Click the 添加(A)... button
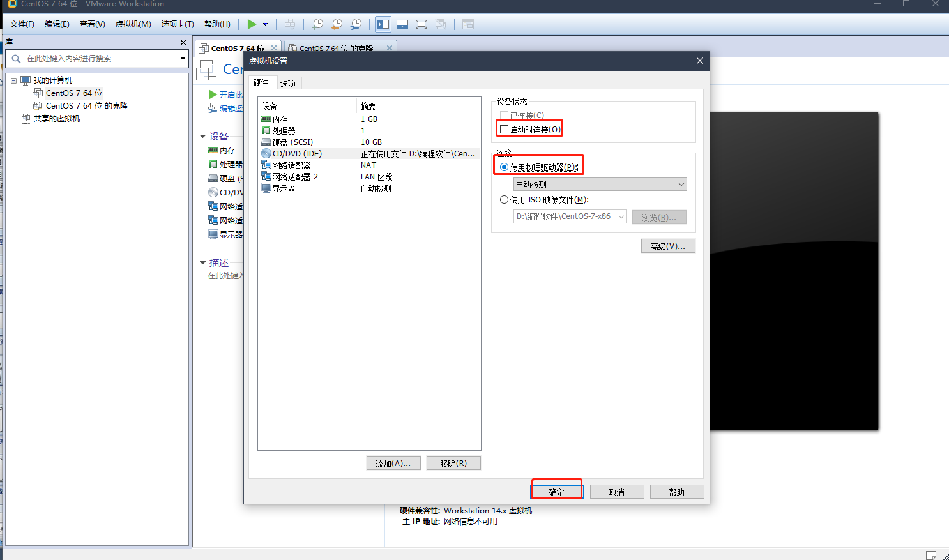 [x=393, y=464]
